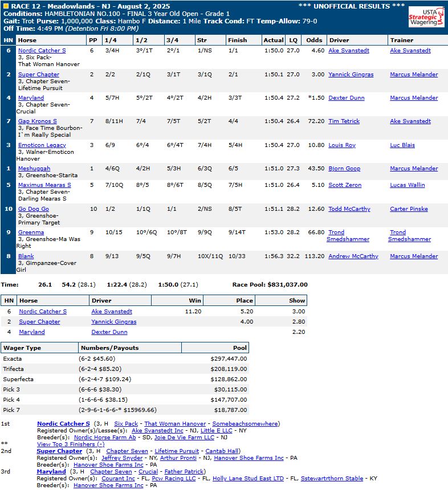Open driver Tim Tetrick's profile

pyautogui.click(x=344, y=121)
